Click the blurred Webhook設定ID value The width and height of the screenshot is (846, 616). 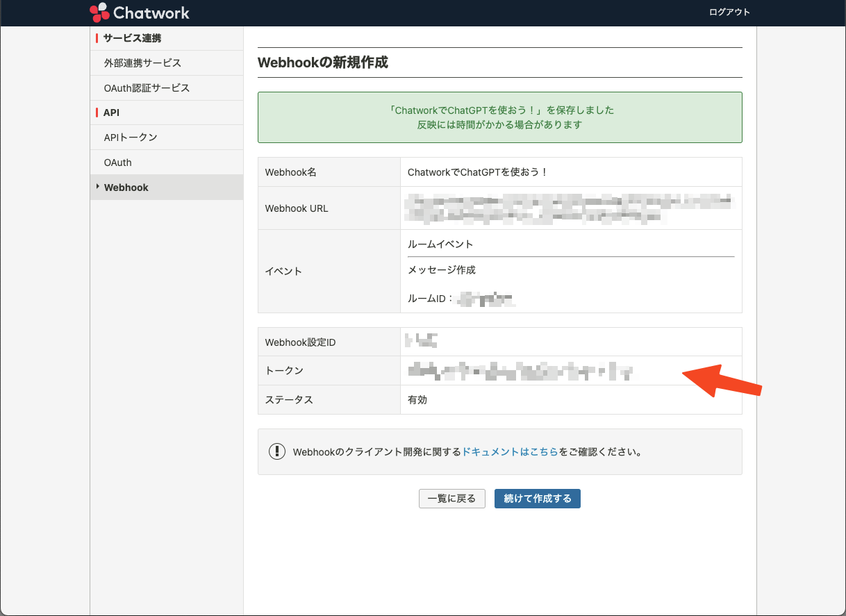[422, 341]
